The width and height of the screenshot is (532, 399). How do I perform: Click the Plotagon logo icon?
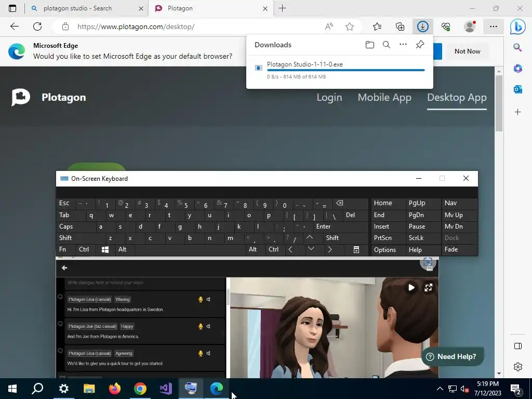[21, 97]
